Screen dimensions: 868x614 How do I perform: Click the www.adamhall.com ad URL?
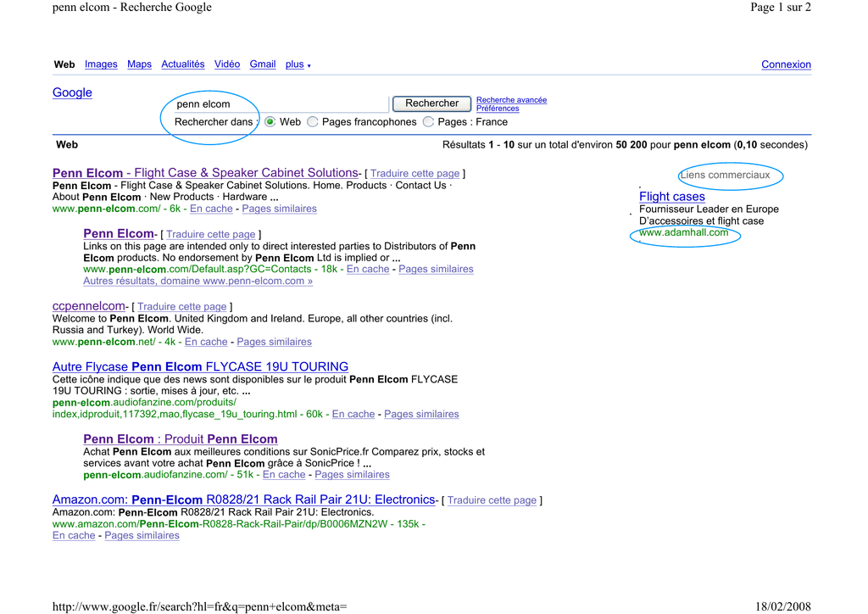[684, 232]
